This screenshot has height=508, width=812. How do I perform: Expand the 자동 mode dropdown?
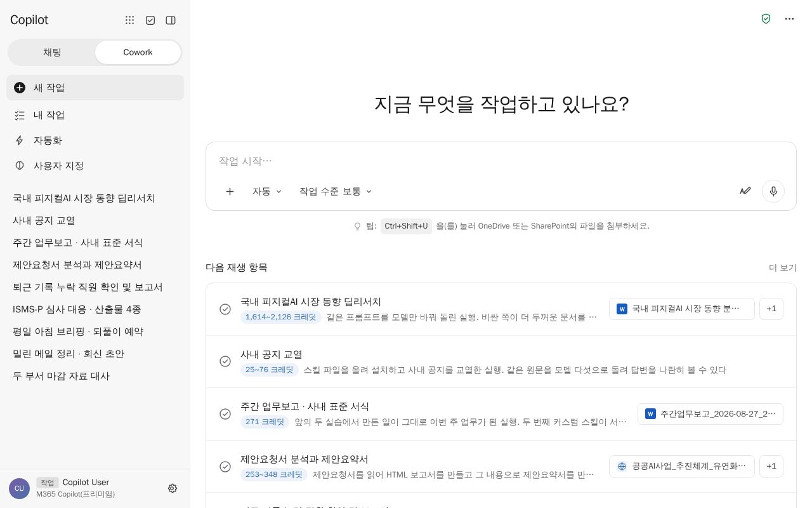coord(267,191)
